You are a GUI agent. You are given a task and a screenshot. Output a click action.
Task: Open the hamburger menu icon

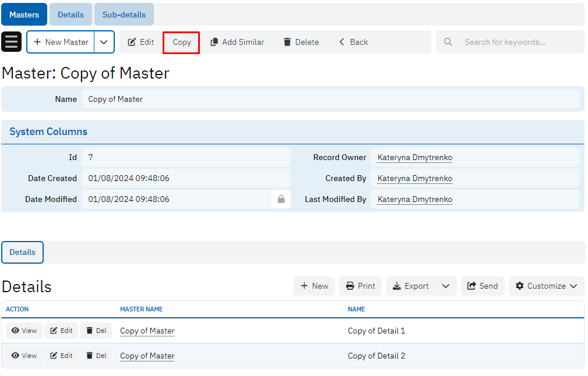click(x=12, y=42)
